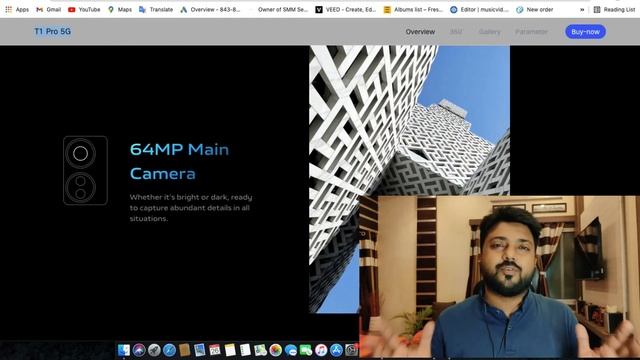The image size is (640, 360).
Task: Open Launchpad from the Dock
Action: pos(154,350)
